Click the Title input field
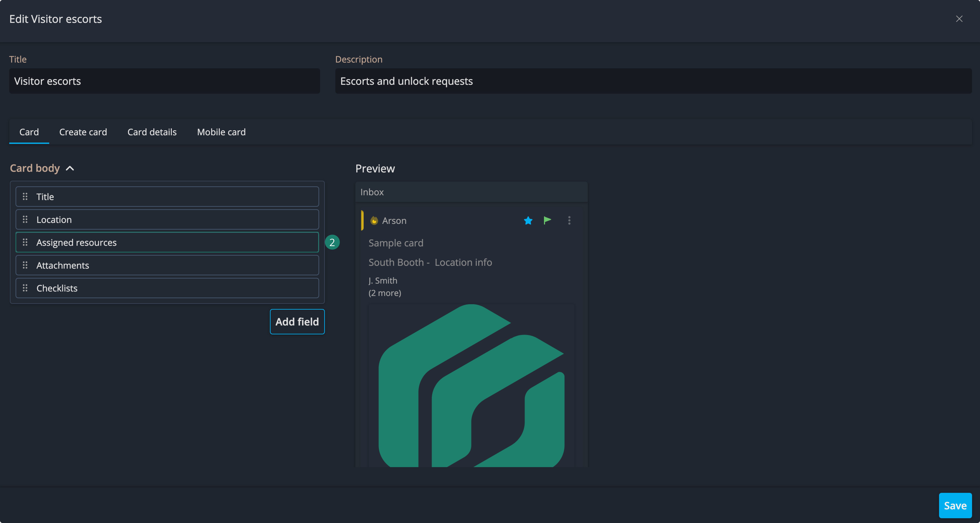 tap(164, 81)
